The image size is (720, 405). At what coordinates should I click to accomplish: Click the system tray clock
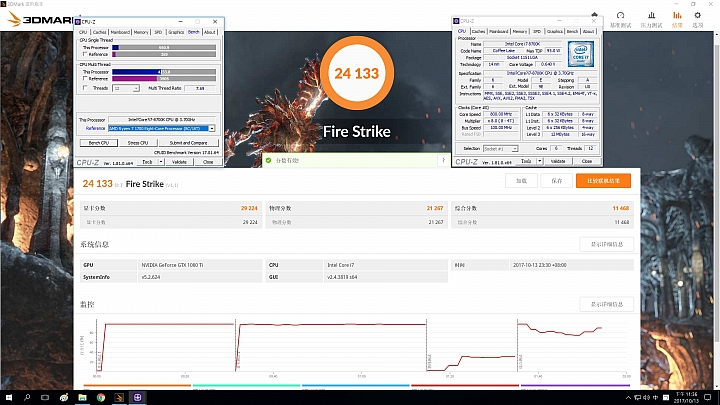[x=686, y=397]
